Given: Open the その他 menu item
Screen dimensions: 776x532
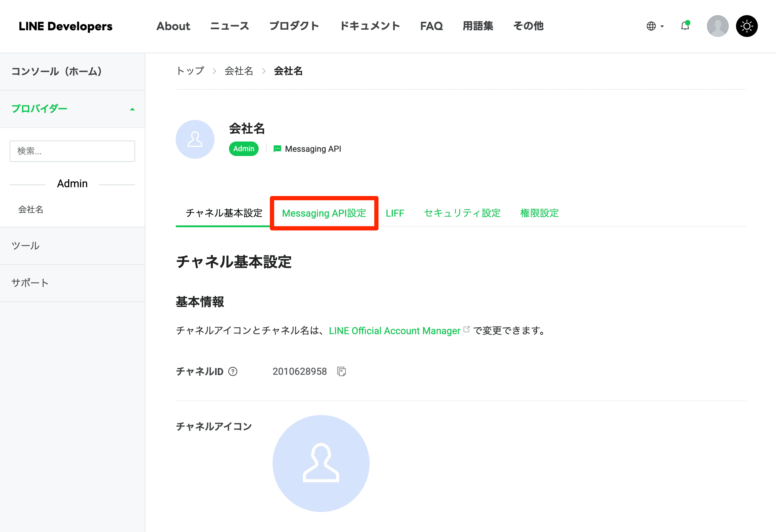Looking at the screenshot, I should tap(528, 26).
